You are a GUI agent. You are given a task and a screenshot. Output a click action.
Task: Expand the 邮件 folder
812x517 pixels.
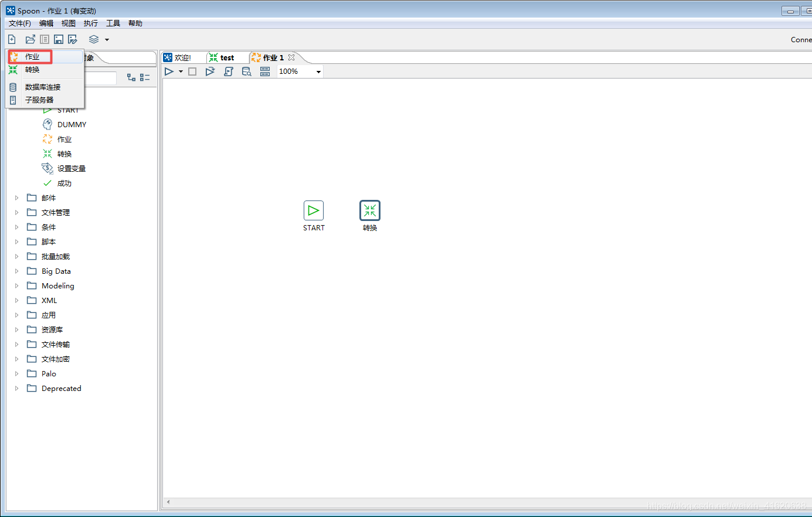(16, 198)
